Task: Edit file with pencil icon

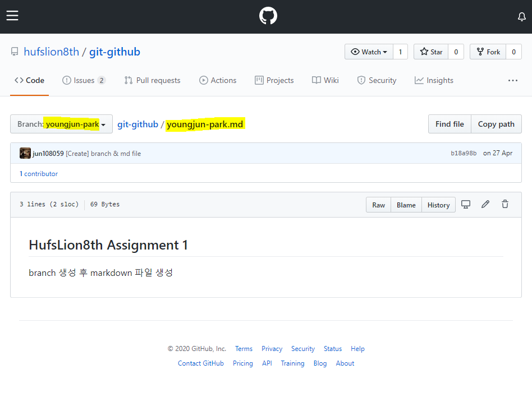Action: (x=485, y=204)
